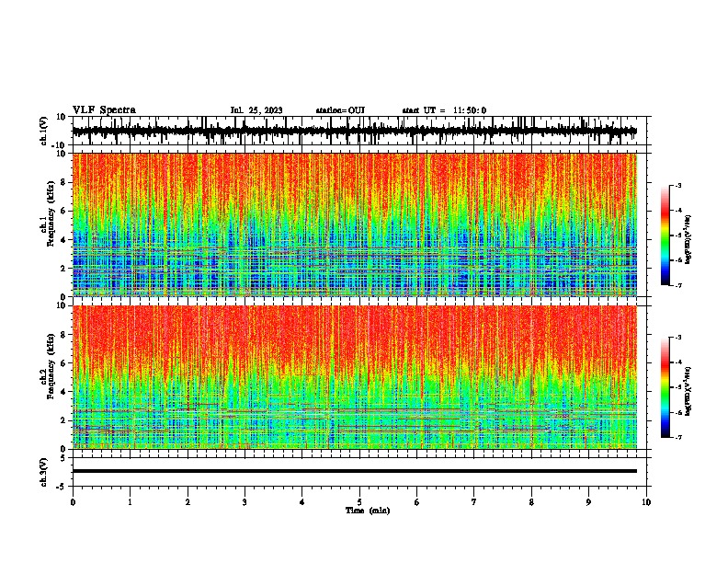Click the ch.3 axis "5" tick label
The width and height of the screenshot is (728, 563).
(64, 457)
